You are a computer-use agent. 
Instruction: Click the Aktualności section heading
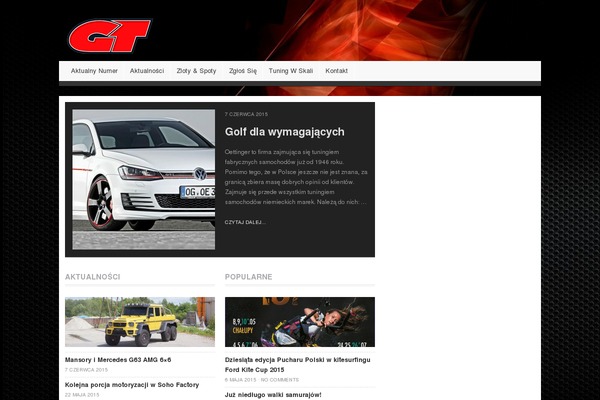coord(93,277)
